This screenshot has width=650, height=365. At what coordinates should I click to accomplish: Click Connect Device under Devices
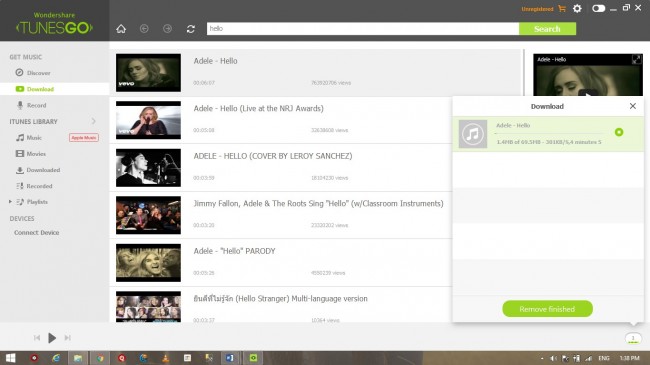[36, 232]
